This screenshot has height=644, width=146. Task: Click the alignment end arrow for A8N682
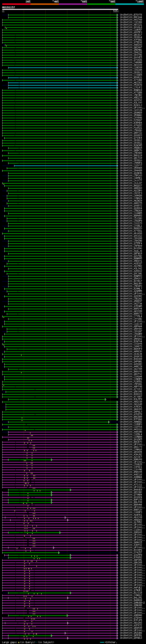(x=109, y=422)
